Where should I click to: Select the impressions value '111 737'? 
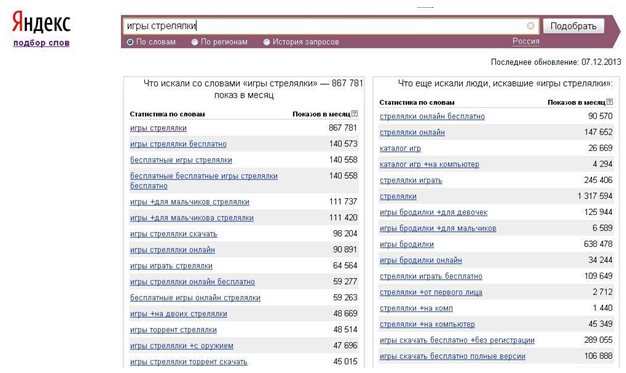(343, 202)
